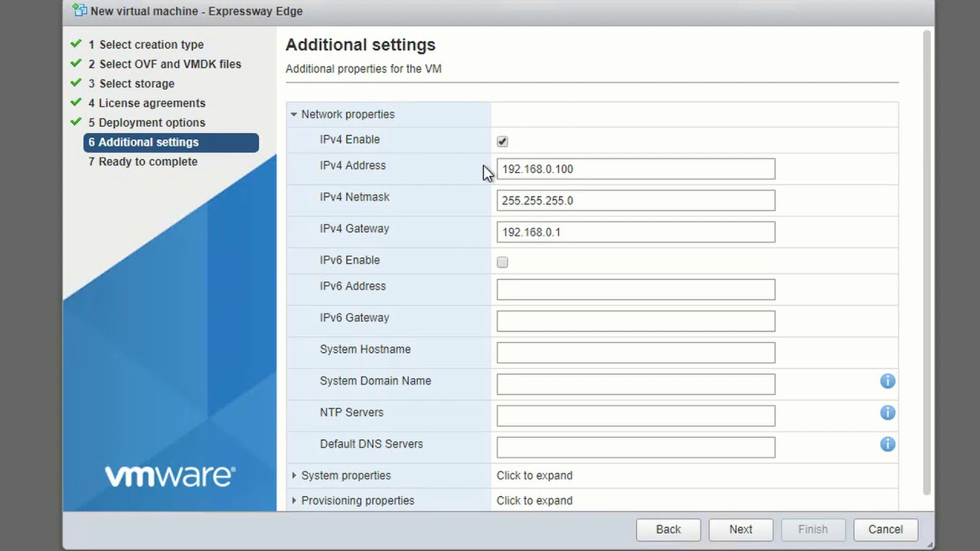The width and height of the screenshot is (980, 551).
Task: Click the IPv4 Netmask field
Action: pos(635,201)
